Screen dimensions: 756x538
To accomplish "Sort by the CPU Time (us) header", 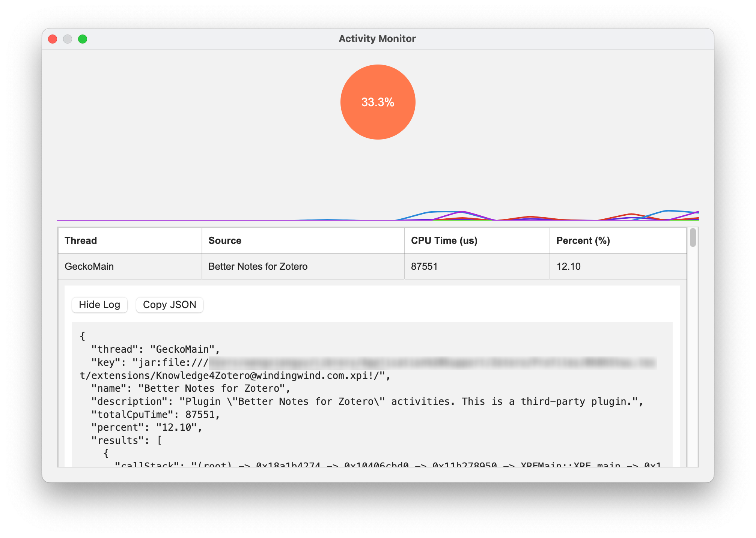I will point(444,240).
